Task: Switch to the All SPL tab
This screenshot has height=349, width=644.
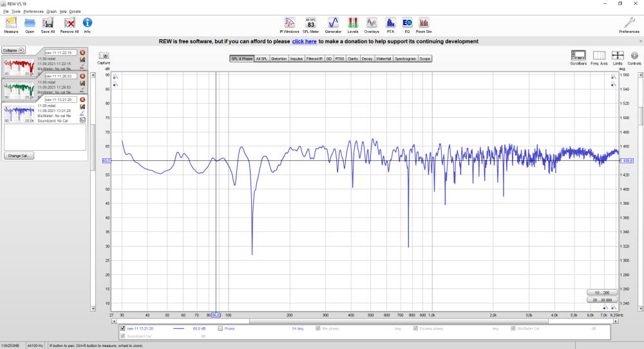Action: click(261, 59)
